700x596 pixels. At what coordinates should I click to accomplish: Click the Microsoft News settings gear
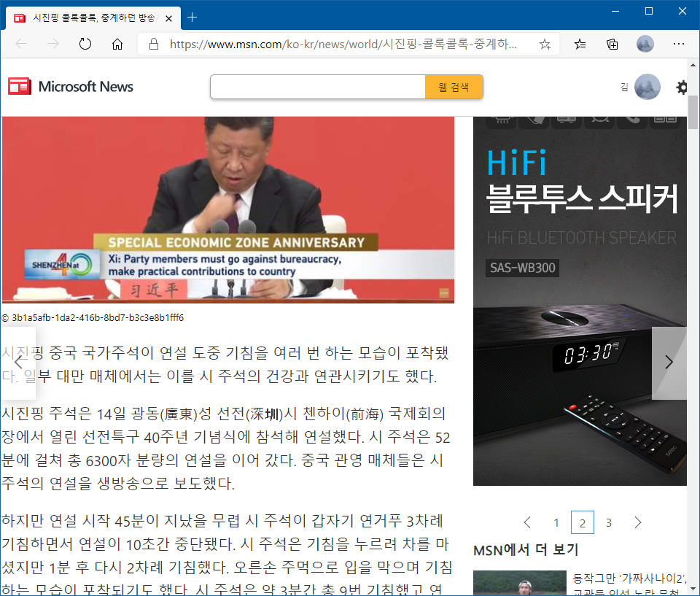click(682, 88)
